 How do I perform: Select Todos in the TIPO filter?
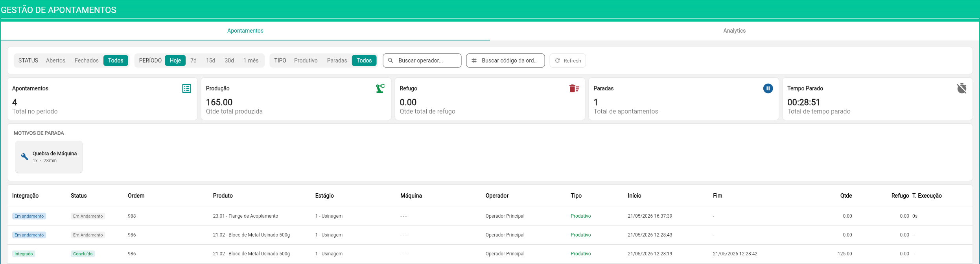coord(364,60)
